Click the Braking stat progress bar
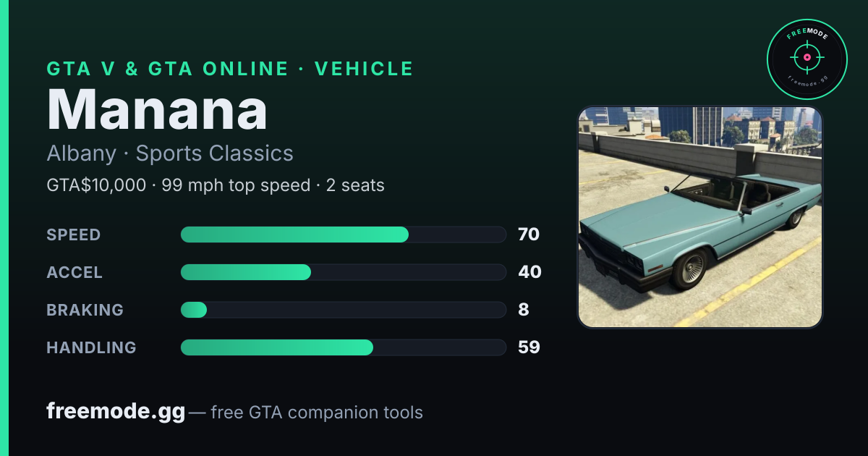The height and width of the screenshot is (456, 868). pos(343,310)
